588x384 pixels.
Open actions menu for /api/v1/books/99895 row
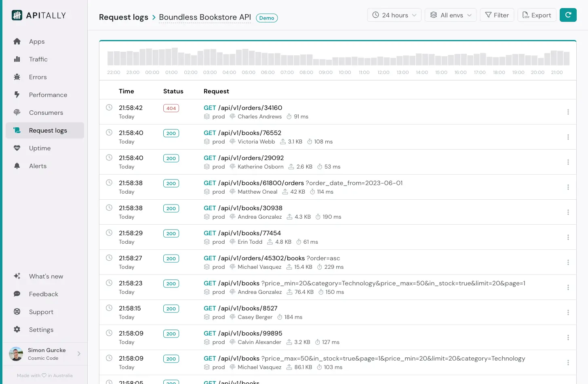click(x=568, y=338)
